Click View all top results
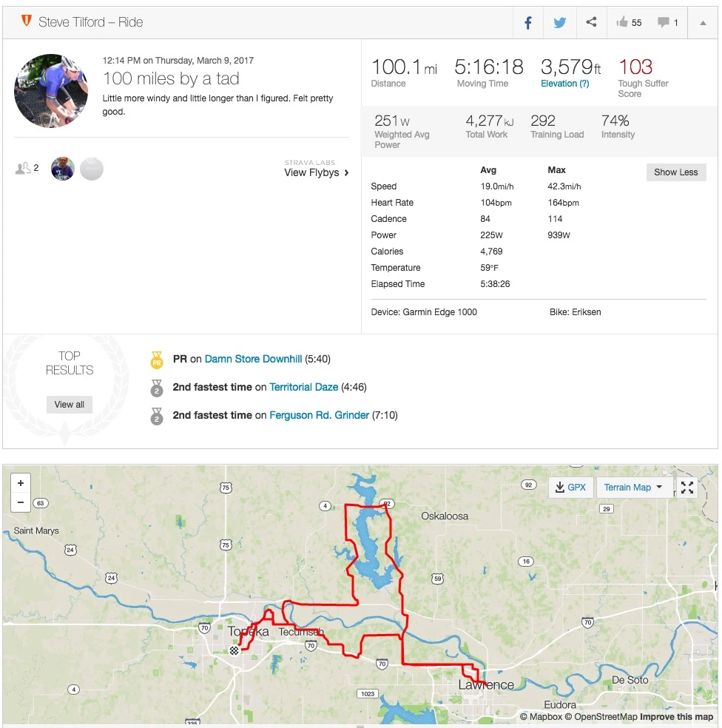The height and width of the screenshot is (728, 722). pyautogui.click(x=70, y=405)
